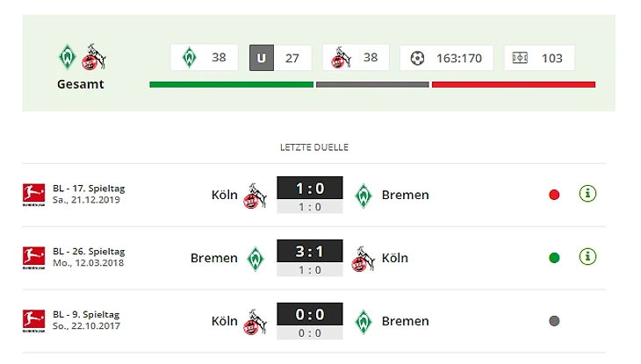Open match info for Köln vs Bremen 21.12.2019
Image resolution: width=641 pixels, height=364 pixels.
coord(587,194)
